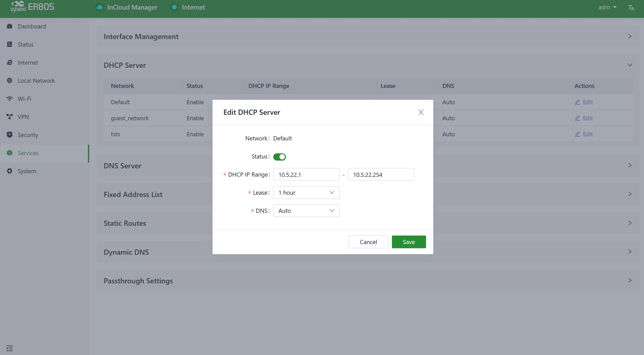Click the tsts network name cell
This screenshot has height=355, width=644.
pyautogui.click(x=115, y=134)
